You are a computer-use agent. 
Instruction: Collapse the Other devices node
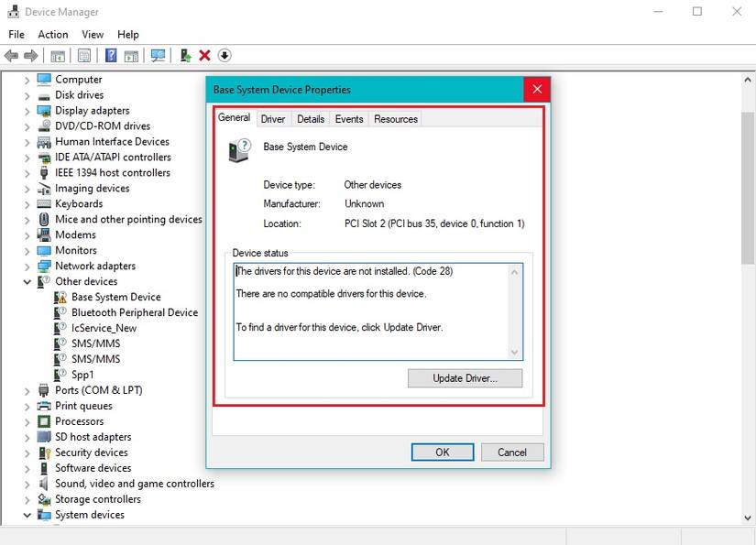click(x=26, y=281)
